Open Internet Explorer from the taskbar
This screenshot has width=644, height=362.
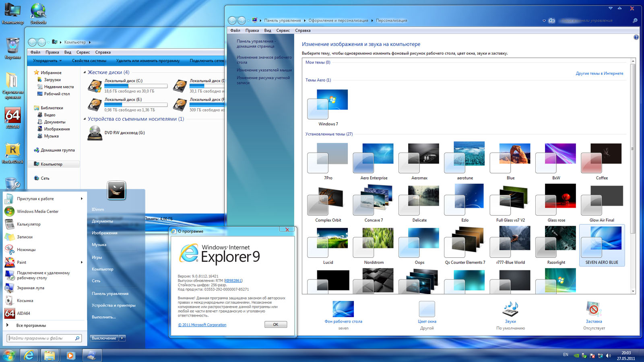29,355
